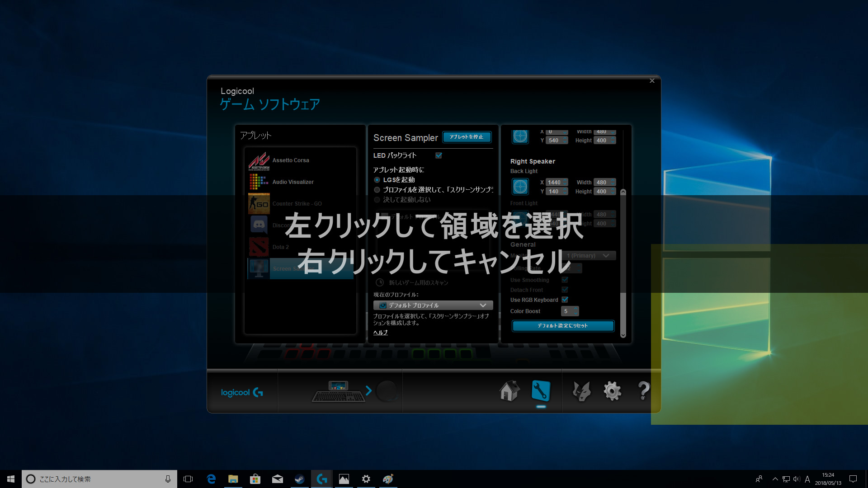The image size is (868, 488).
Task: Open the wrench customize icon
Action: [541, 391]
